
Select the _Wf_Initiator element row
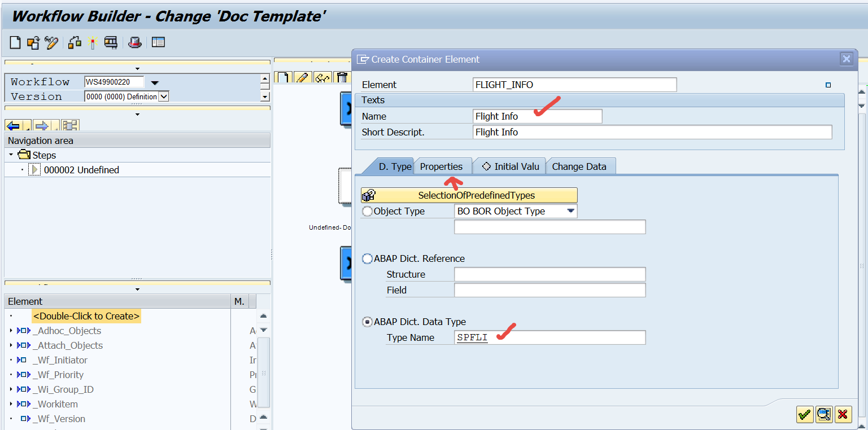pos(60,360)
